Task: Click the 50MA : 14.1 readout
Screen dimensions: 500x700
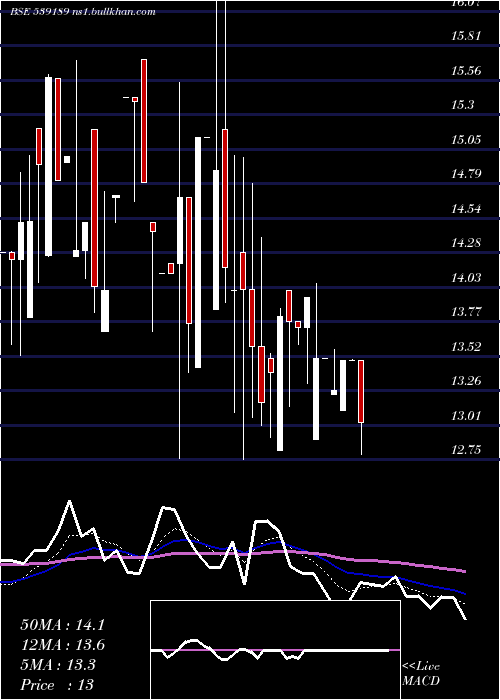Action: [x=63, y=625]
